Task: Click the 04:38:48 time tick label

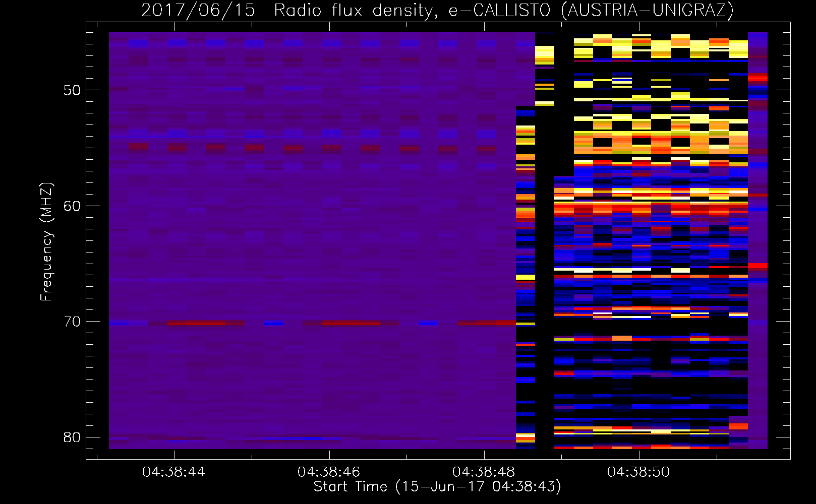Action: (484, 472)
